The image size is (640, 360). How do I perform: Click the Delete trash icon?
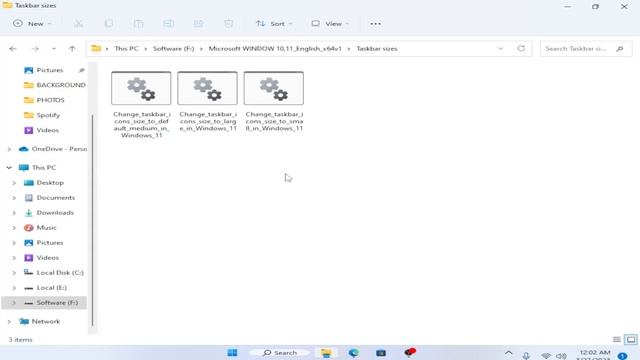229,24
